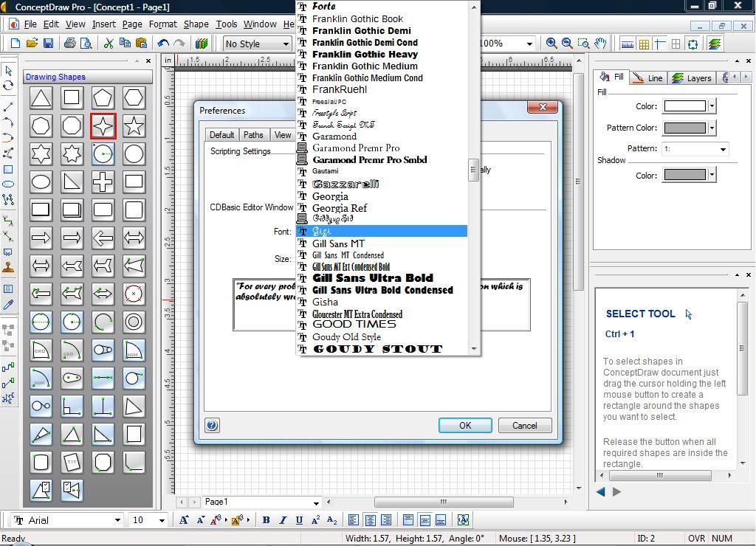Switch to the Paths tab in Preferences

[x=253, y=135]
